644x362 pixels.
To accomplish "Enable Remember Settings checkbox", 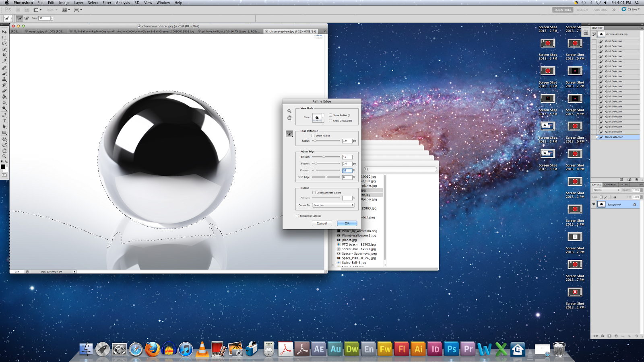I will pyautogui.click(x=297, y=216).
